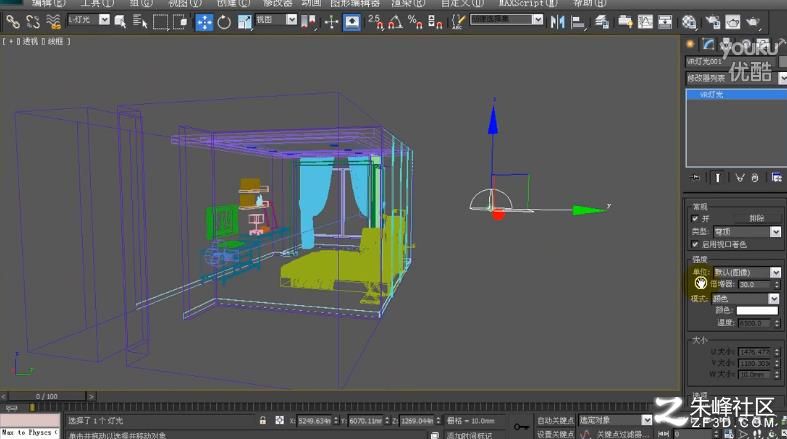Viewport: 787px width, 439px height.
Task: Activate the Select and Move tool
Action: tap(204, 22)
